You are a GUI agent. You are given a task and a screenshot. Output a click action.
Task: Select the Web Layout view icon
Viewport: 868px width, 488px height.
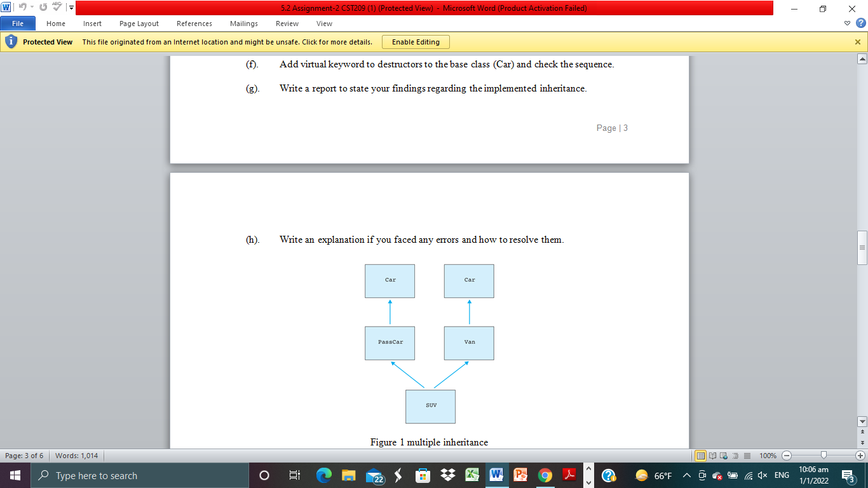724,456
